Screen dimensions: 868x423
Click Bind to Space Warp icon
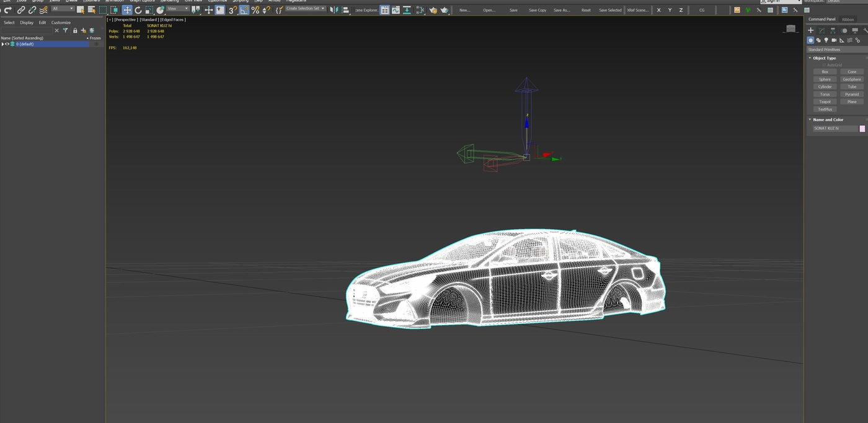[x=43, y=10]
